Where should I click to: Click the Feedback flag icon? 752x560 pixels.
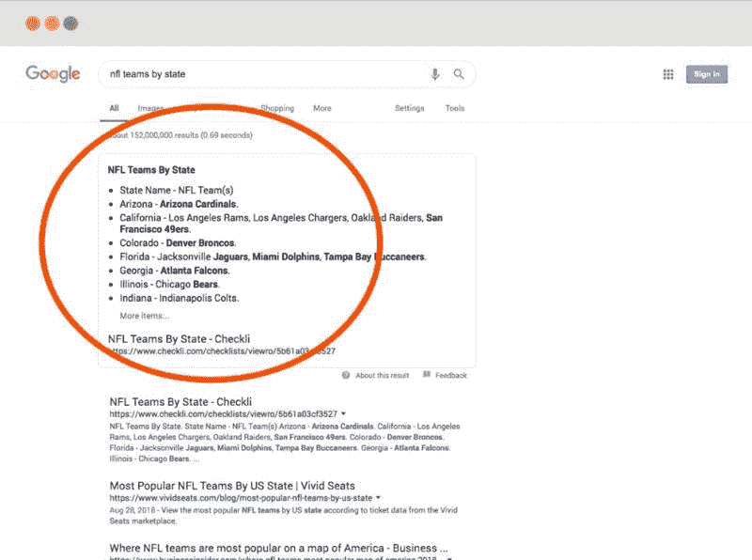pos(427,375)
